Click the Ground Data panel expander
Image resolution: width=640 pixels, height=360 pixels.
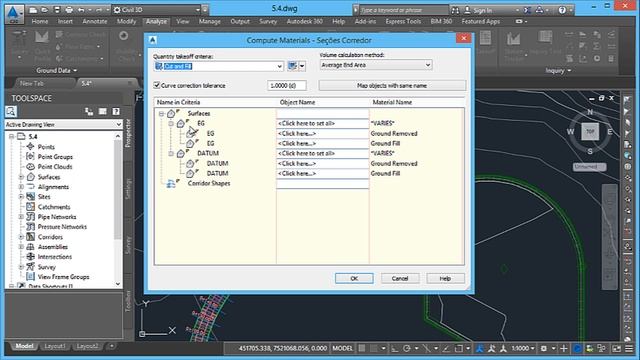click(x=56, y=71)
